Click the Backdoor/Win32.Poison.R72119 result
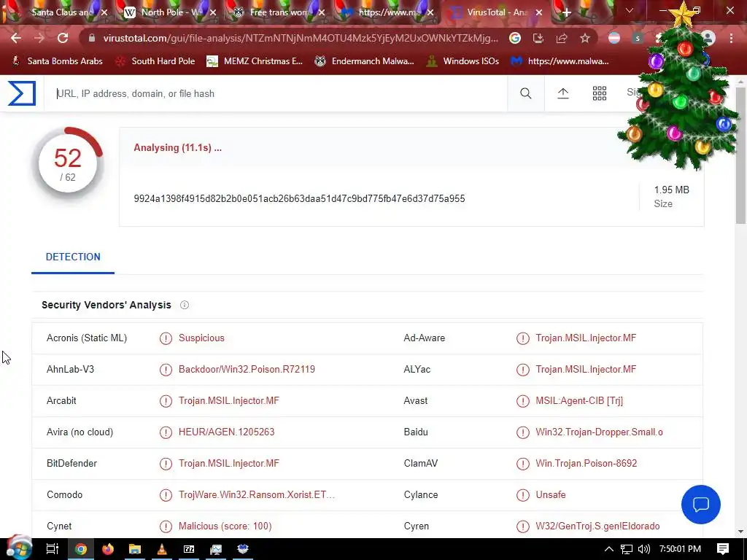 click(247, 370)
